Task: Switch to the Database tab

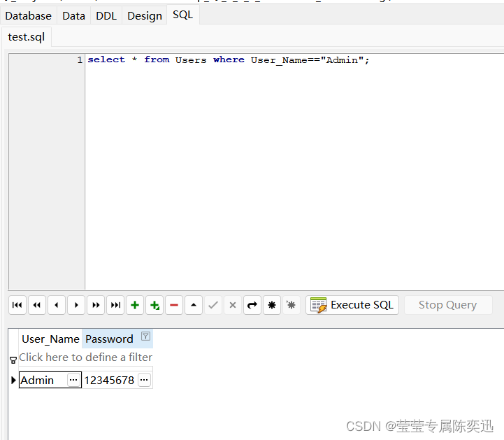Action: pyautogui.click(x=28, y=16)
